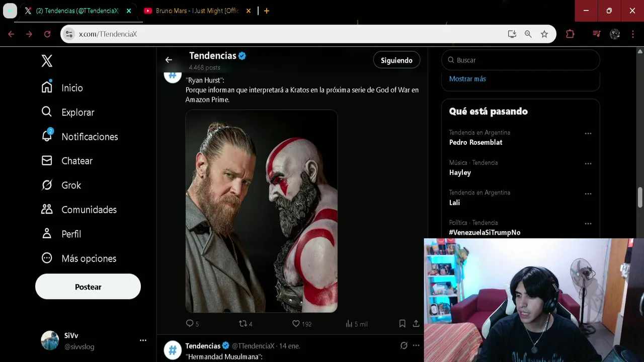
Task: Click the Mostrar más link
Action: pos(467,79)
